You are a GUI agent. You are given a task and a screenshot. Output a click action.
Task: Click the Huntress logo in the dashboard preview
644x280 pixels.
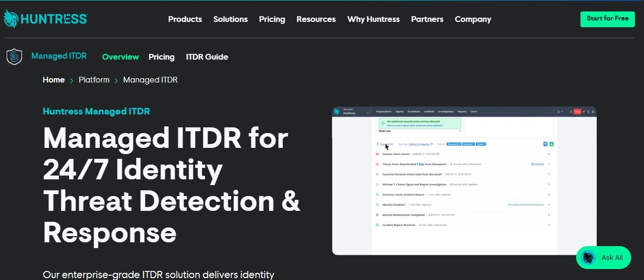pos(337,112)
